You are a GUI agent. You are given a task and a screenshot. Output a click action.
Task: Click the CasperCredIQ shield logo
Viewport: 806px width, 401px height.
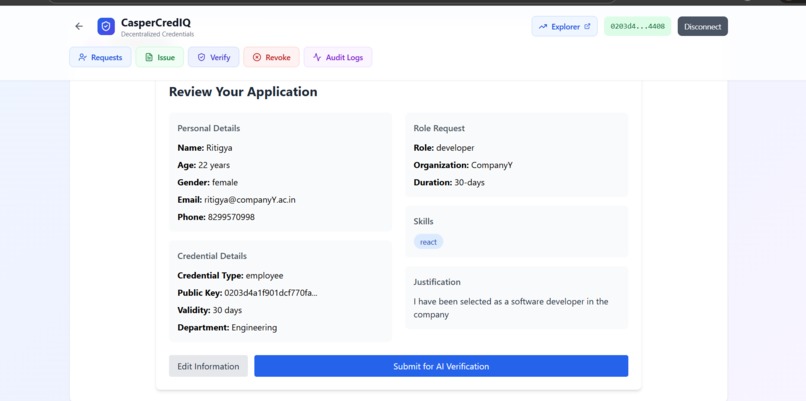point(106,26)
